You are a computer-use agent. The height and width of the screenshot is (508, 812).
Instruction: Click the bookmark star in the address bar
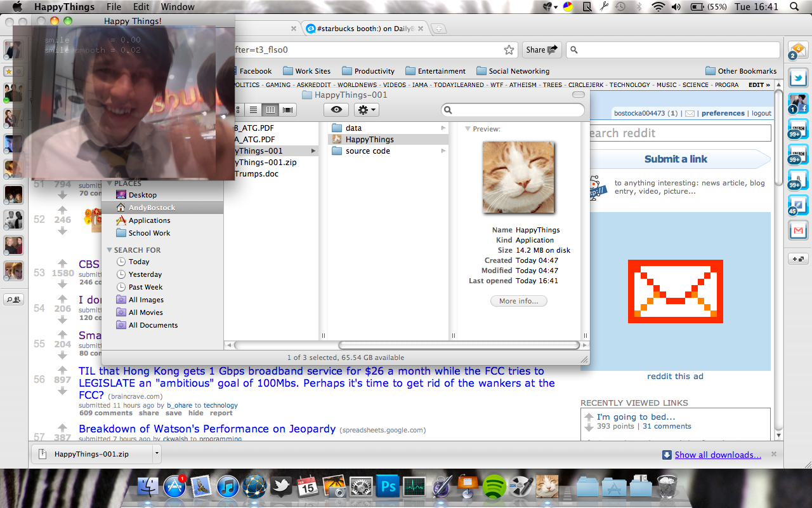pos(509,50)
